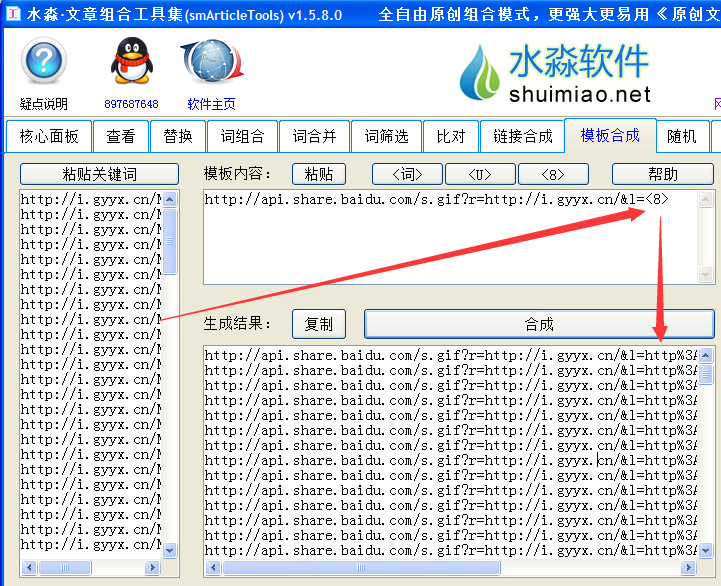Click the 复制 result button
This screenshot has width=721, height=586.
[319, 324]
